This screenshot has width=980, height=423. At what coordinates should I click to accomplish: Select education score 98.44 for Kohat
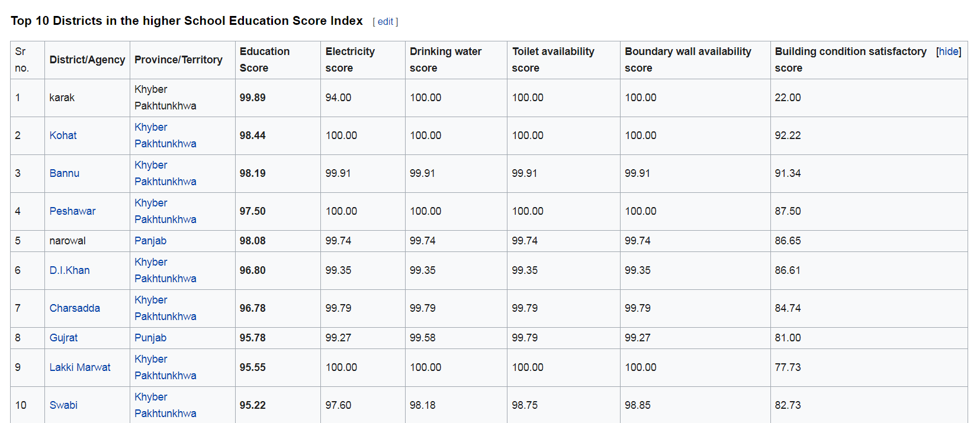pyautogui.click(x=252, y=135)
